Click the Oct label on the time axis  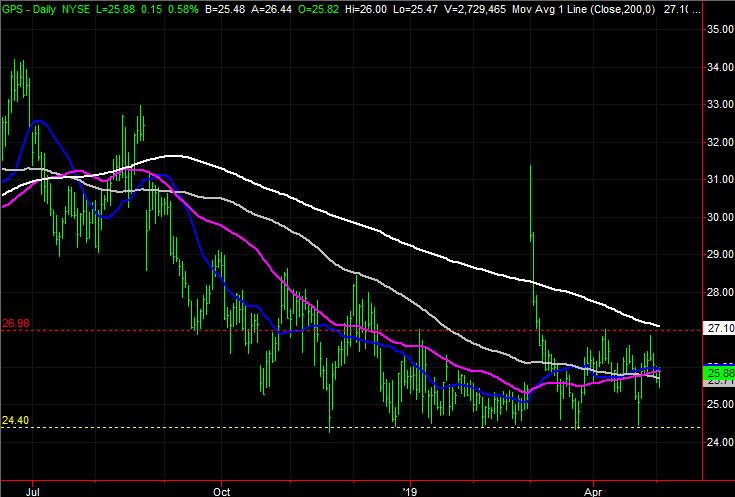click(x=222, y=491)
